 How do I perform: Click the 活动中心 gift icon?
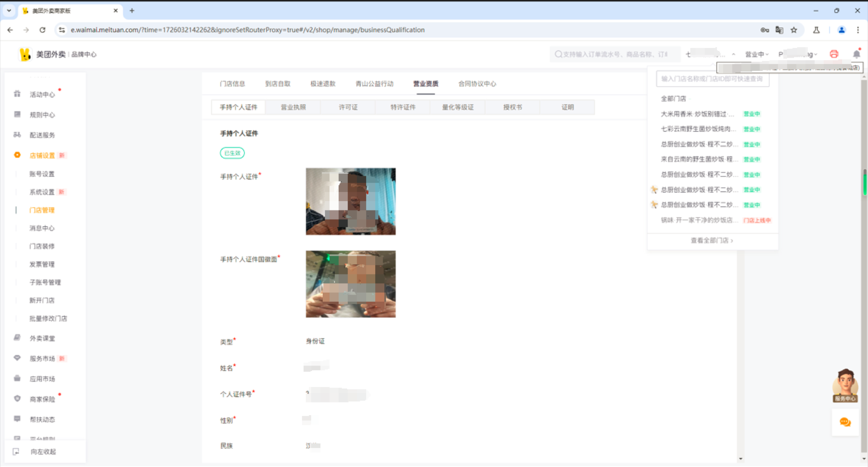point(17,94)
